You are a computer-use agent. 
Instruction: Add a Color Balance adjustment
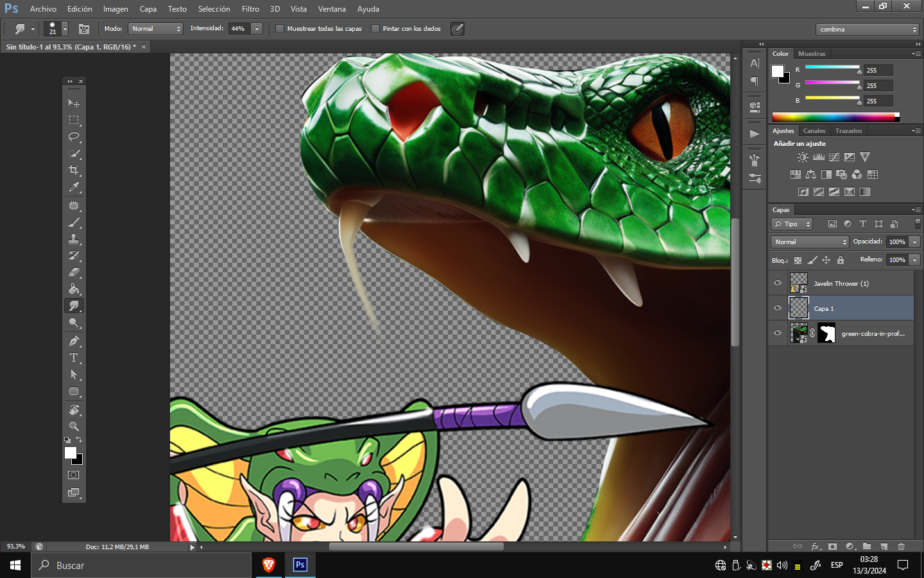811,174
